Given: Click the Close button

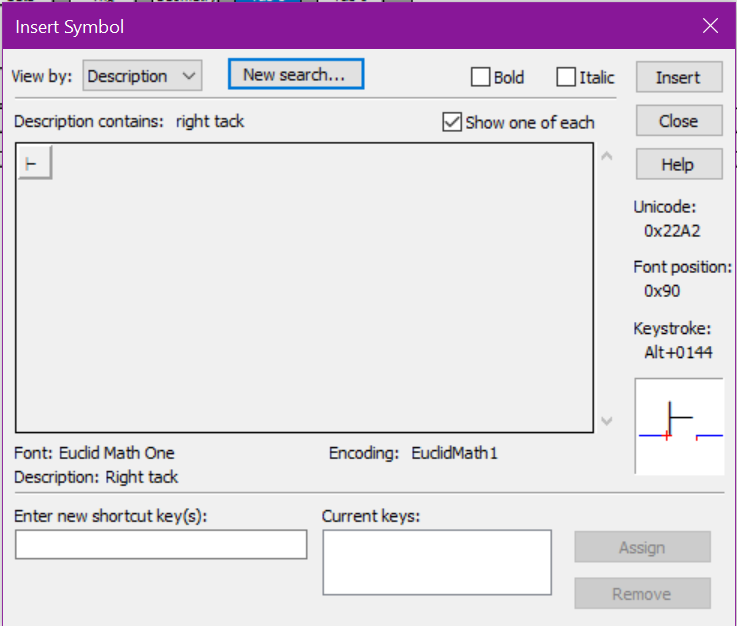Looking at the screenshot, I should click(x=678, y=121).
